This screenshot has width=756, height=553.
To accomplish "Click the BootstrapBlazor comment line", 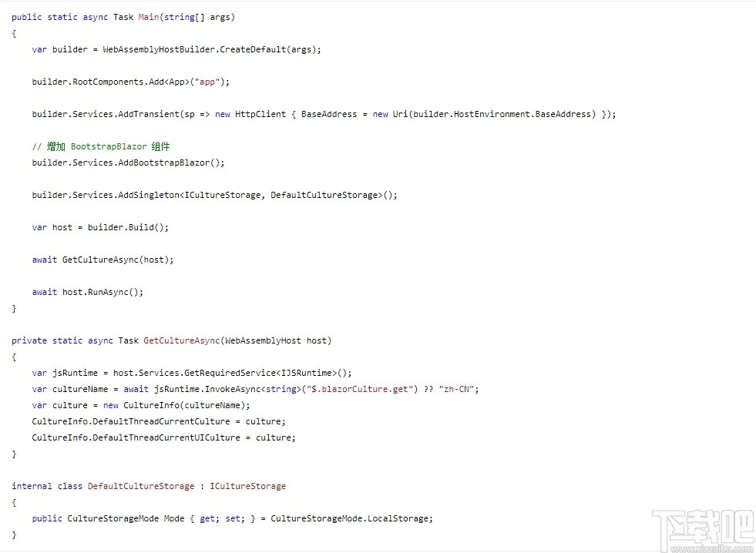I will [x=101, y=146].
